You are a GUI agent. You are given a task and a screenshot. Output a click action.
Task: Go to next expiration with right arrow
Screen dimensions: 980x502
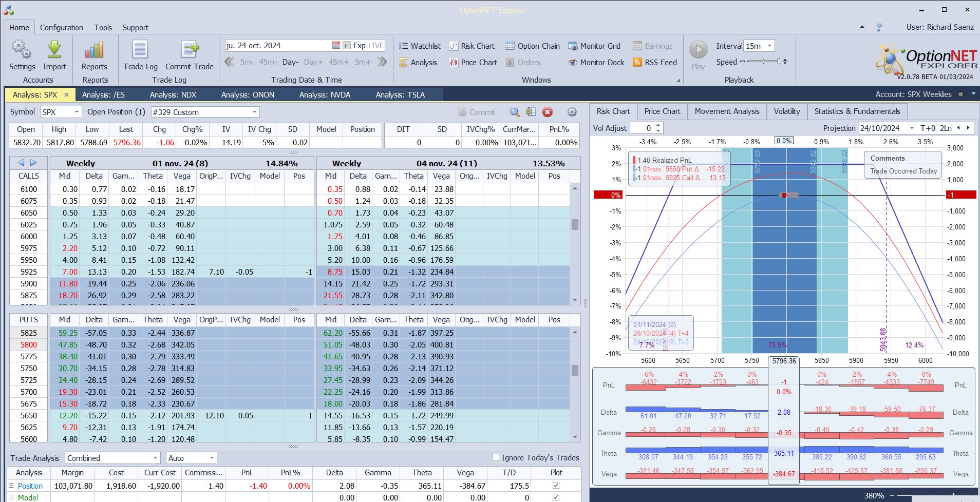point(33,163)
